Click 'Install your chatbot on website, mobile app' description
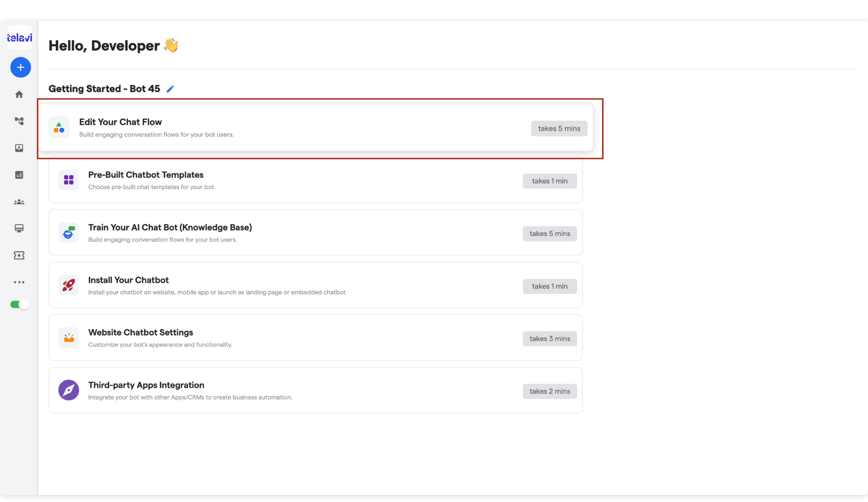The height and width of the screenshot is (502, 868). 217,292
